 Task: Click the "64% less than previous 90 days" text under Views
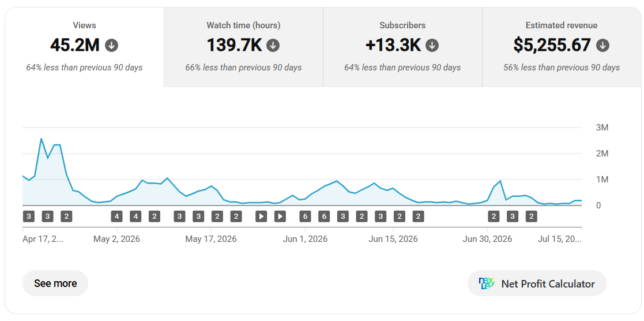tap(85, 68)
